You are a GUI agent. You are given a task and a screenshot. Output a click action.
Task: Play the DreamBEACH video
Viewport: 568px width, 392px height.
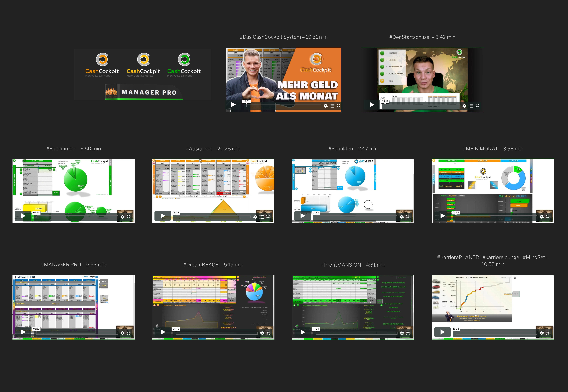(163, 332)
